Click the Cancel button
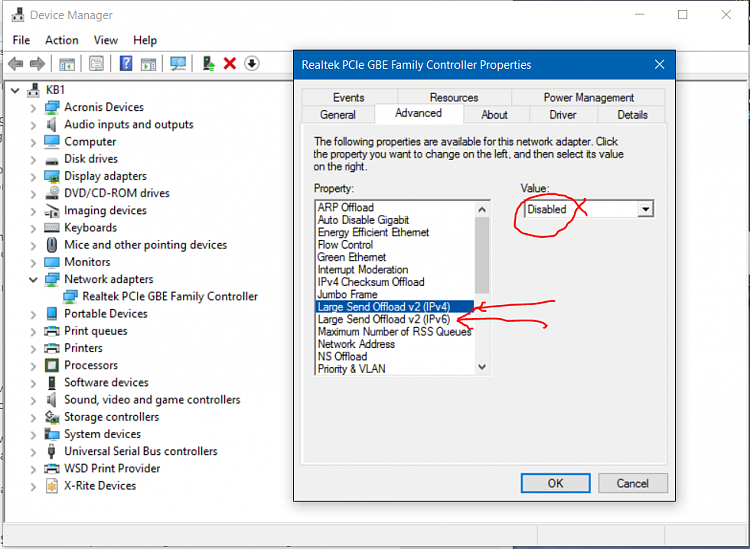750x549 pixels. (x=632, y=483)
